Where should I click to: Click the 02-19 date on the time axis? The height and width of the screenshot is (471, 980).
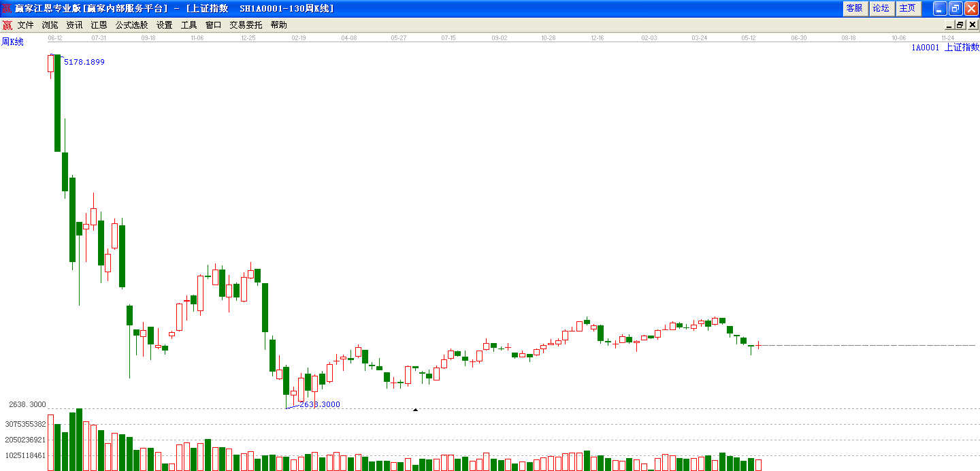[299, 38]
